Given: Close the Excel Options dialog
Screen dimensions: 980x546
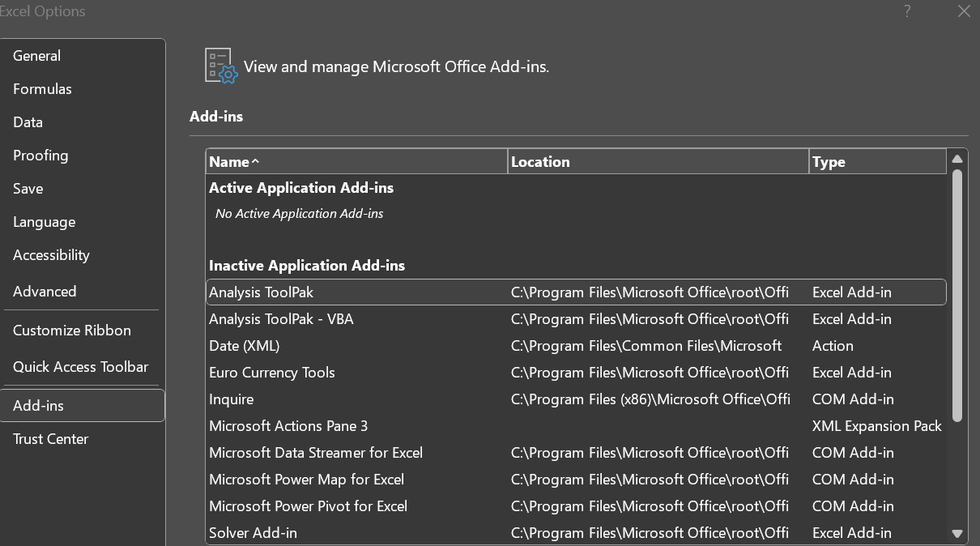Looking at the screenshot, I should (x=964, y=11).
